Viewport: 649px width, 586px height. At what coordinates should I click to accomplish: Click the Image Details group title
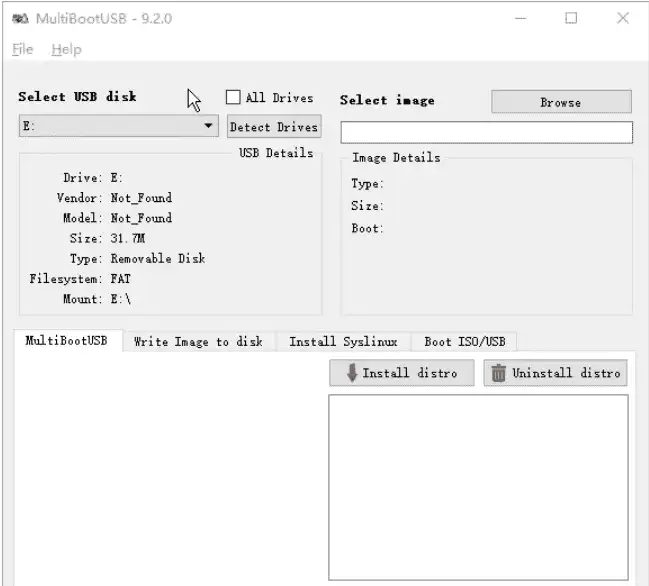pyautogui.click(x=396, y=158)
